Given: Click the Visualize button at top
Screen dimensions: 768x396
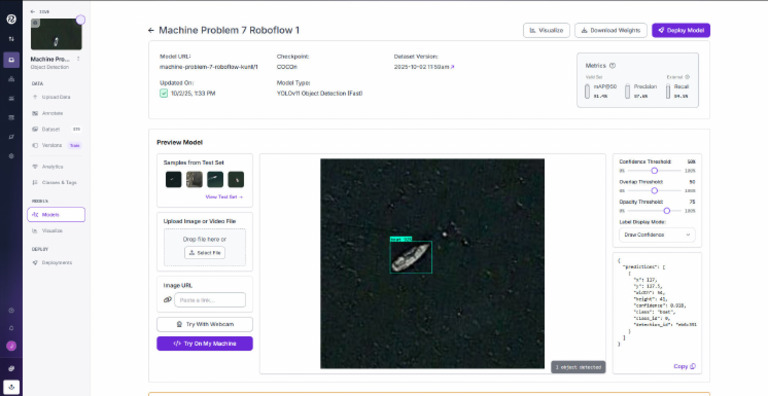Looking at the screenshot, I should point(547,30).
